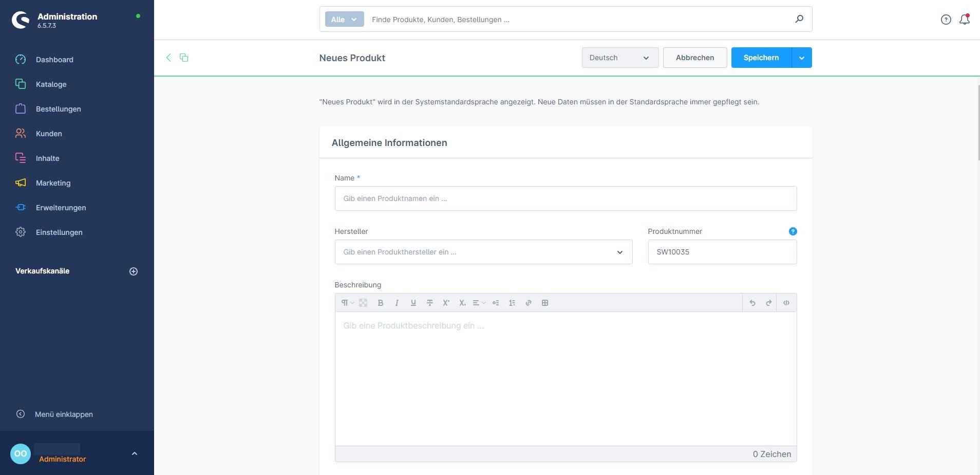Screen dimensions: 980x475
Task: Click the back arrow beside Neues Produkt
Action: click(x=168, y=58)
